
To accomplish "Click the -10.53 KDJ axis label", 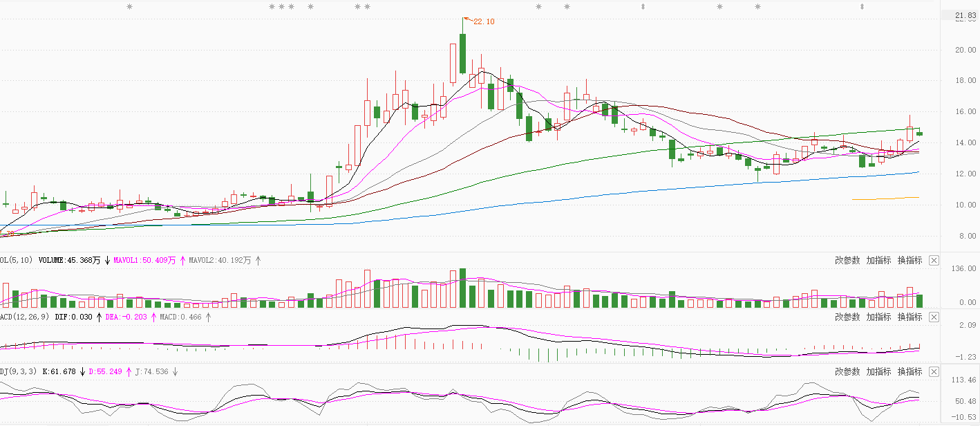I will pyautogui.click(x=965, y=417).
